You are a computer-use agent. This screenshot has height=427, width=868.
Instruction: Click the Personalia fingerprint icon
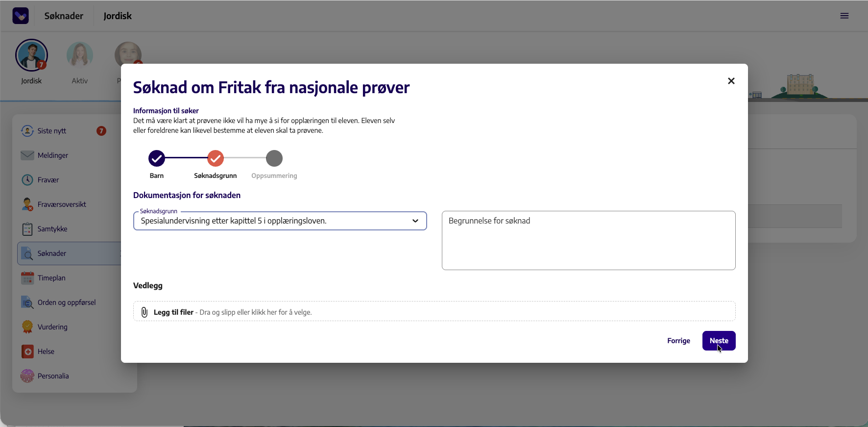coord(27,376)
